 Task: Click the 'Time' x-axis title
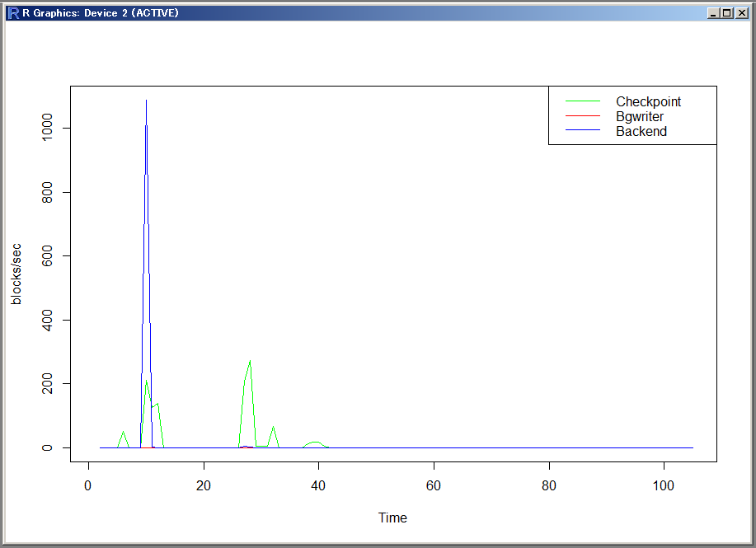tap(392, 518)
